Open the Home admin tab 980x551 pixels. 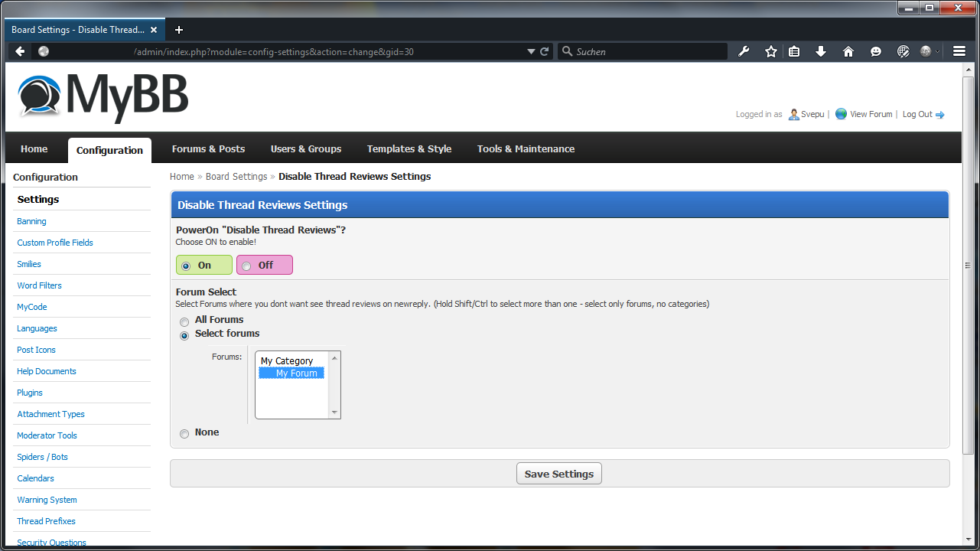(34, 148)
